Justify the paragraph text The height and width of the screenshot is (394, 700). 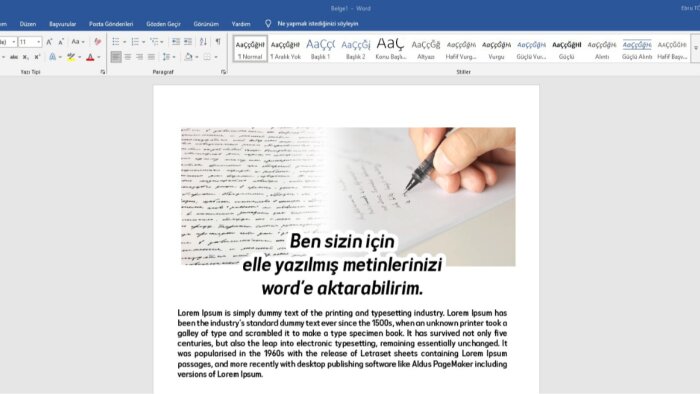click(151, 57)
